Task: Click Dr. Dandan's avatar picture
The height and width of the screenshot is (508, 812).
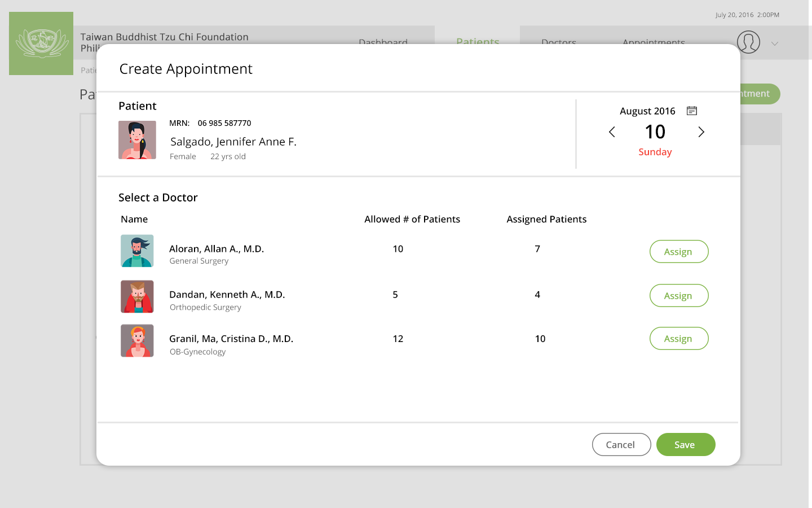Action: coord(137,296)
